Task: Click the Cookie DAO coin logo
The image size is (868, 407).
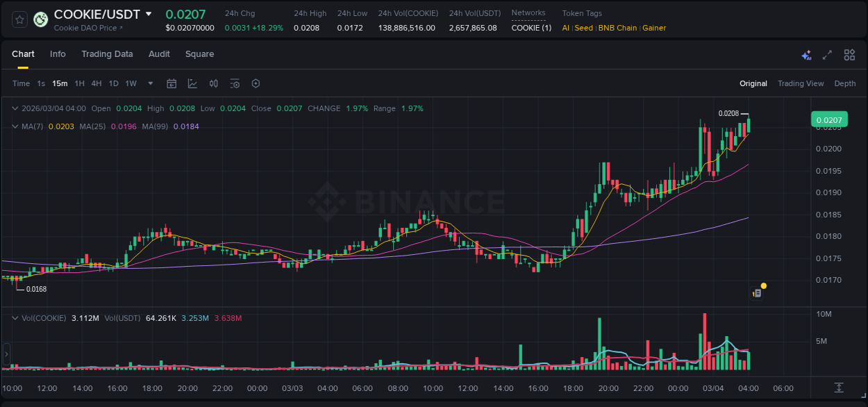Action: coord(40,19)
